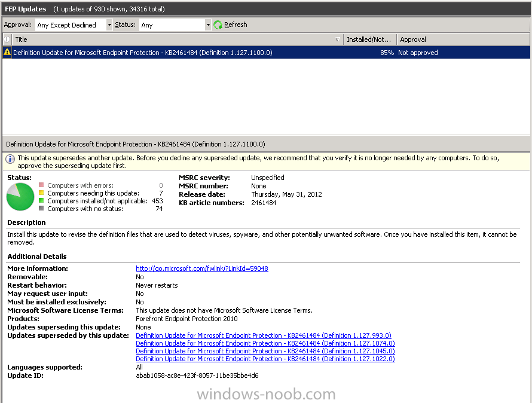Click the Additional Details section heading
Screen dimensions: 532x403
tap(37, 257)
